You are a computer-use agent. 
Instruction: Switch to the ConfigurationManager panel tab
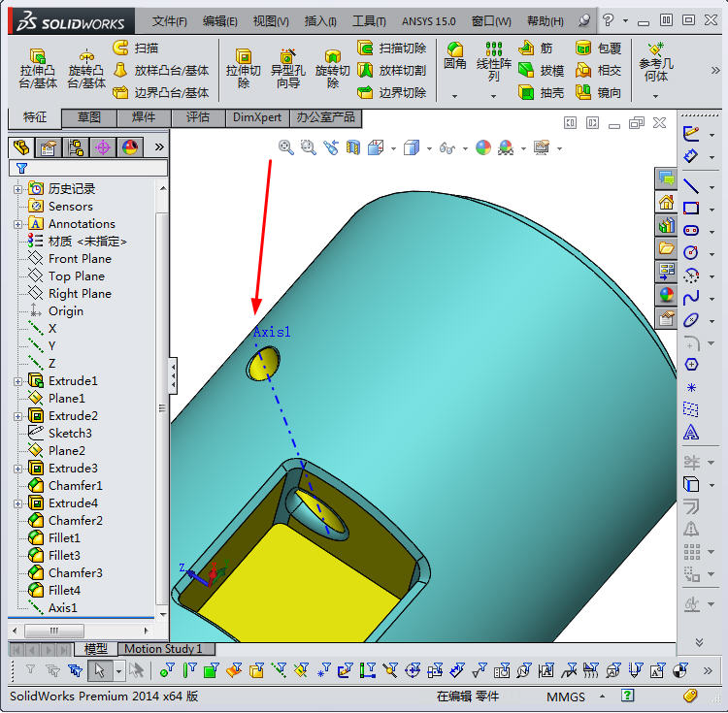click(76, 147)
